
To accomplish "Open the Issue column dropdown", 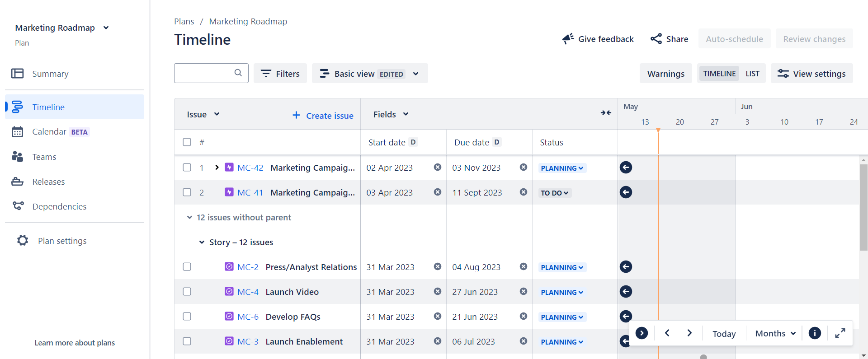I will click(203, 114).
